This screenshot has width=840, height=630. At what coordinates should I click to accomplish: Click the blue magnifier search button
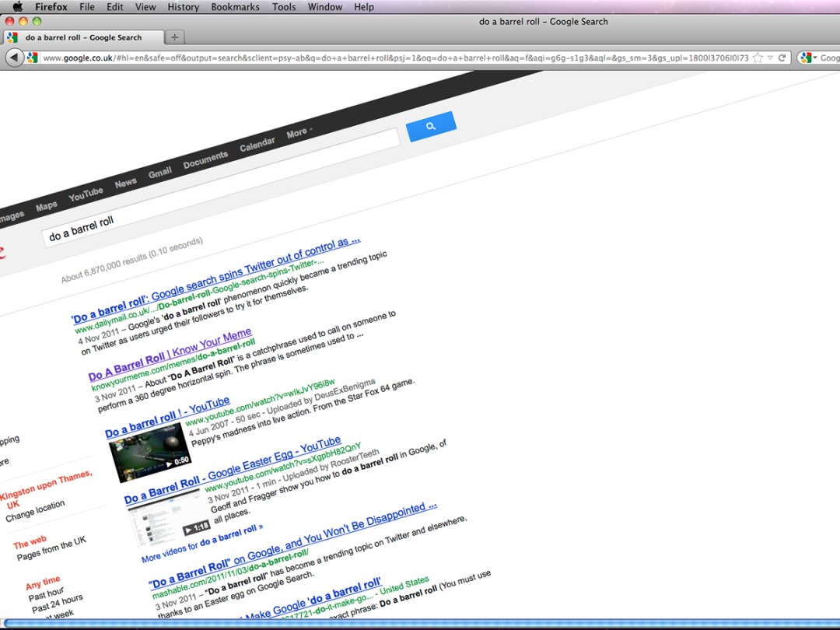coord(431,127)
